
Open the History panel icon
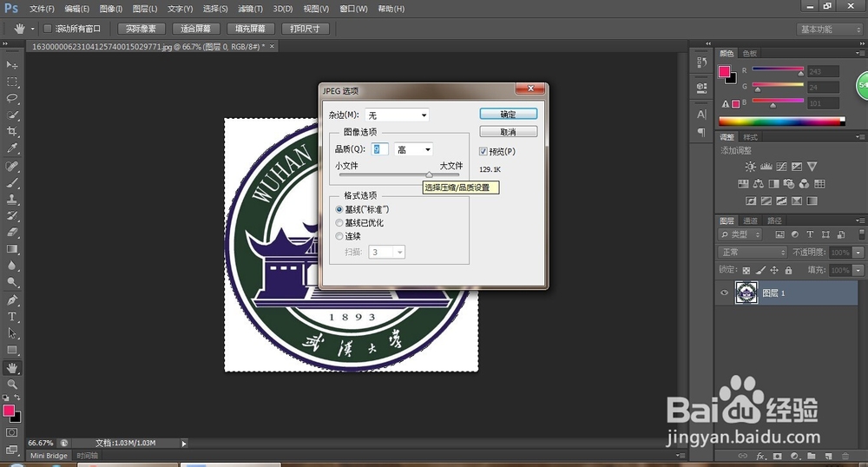coord(702,62)
